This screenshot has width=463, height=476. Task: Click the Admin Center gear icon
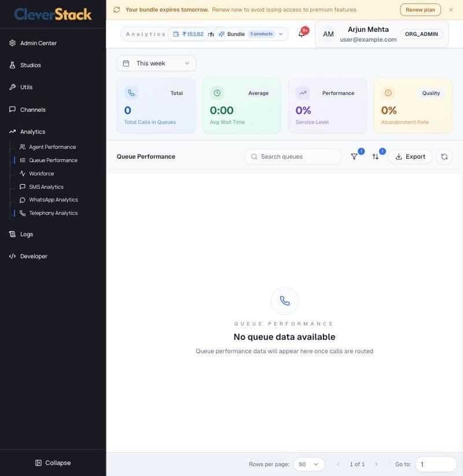12,43
